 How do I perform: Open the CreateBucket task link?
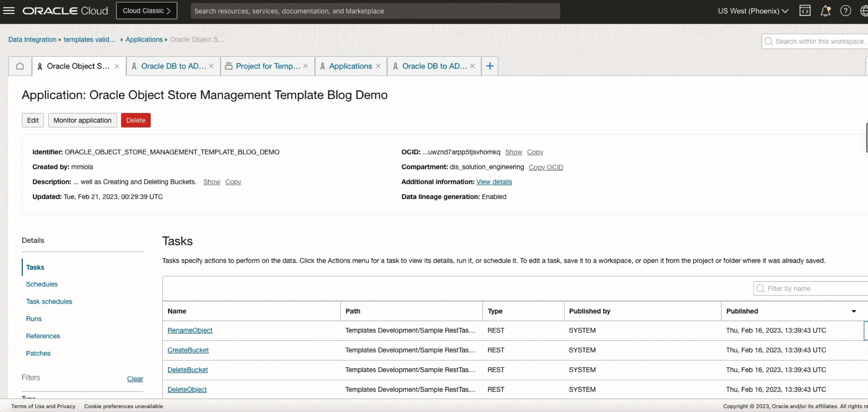click(188, 350)
